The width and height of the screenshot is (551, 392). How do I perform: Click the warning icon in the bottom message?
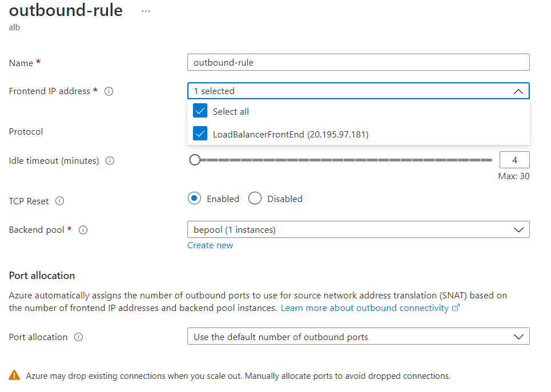pos(15,376)
